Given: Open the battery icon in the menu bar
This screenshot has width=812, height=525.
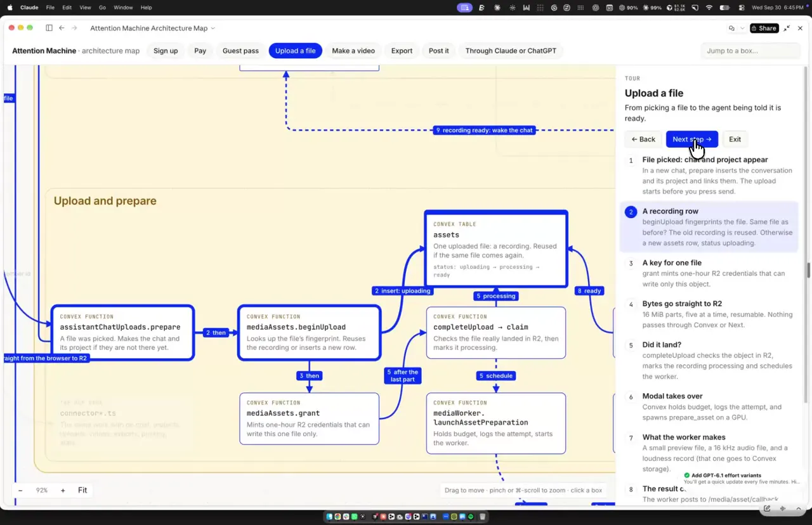Looking at the screenshot, I should [725, 8].
